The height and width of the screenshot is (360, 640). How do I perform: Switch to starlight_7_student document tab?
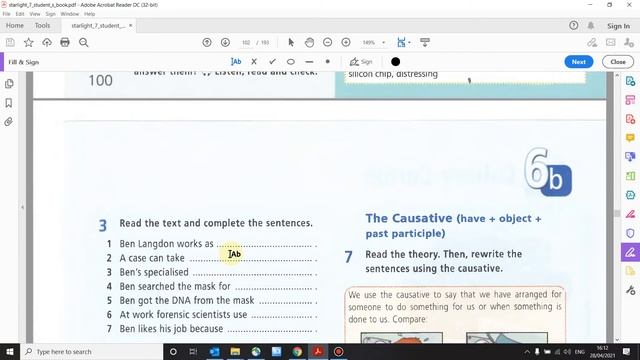[x=98, y=26]
